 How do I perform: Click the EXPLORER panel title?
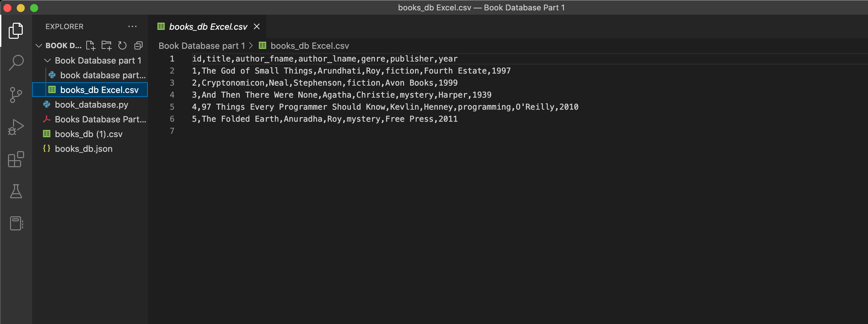(64, 26)
